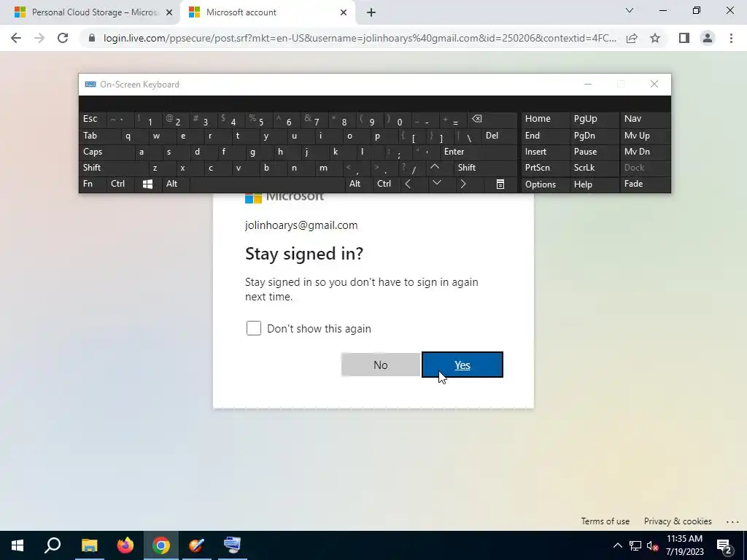Switch to Personal Cloud Storage tab

90,12
